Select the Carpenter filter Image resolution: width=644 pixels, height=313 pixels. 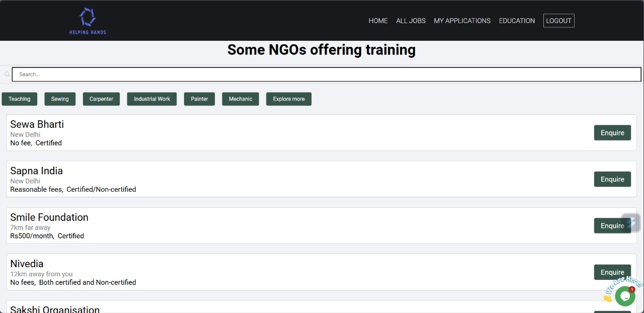pos(101,99)
